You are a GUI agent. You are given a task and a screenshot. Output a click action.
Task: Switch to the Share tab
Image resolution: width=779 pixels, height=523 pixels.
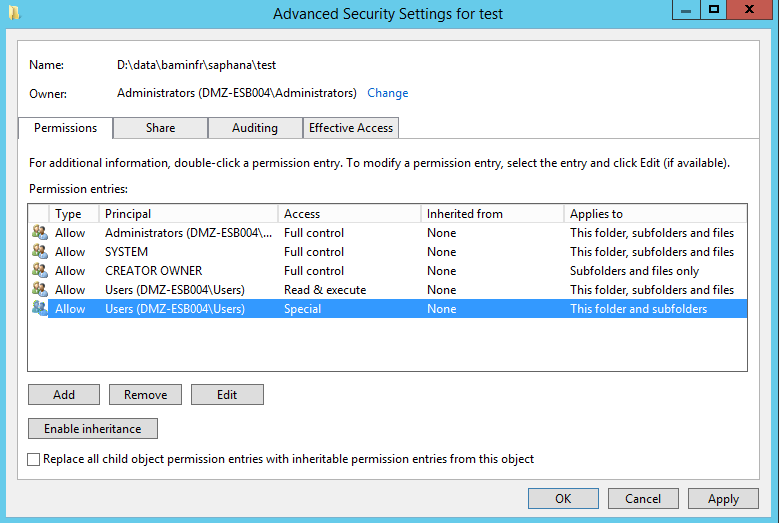[160, 128]
